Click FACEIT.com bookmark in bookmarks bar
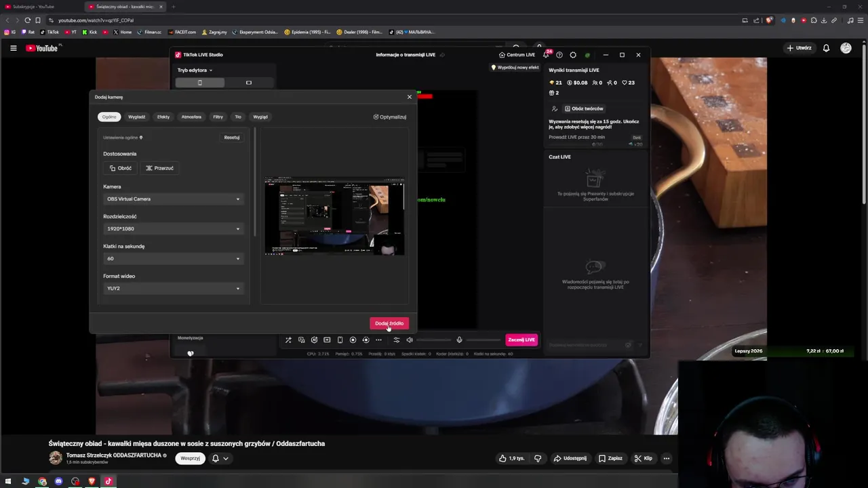Screen dimensions: 868x488 (x=182, y=32)
